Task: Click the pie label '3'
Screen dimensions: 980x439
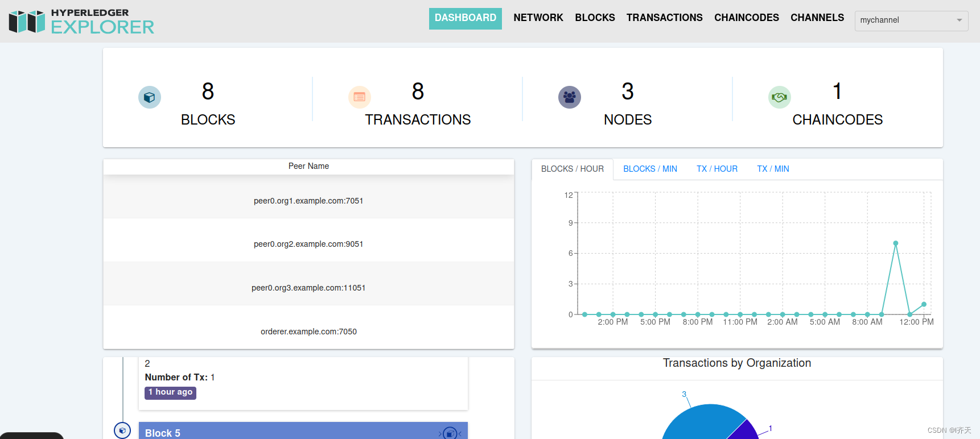Action: pos(684,394)
